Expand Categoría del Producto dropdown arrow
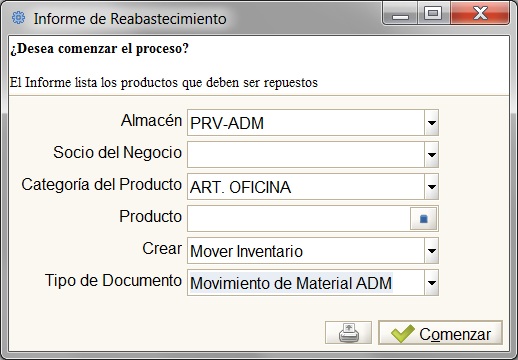The image size is (518, 360). [432, 187]
